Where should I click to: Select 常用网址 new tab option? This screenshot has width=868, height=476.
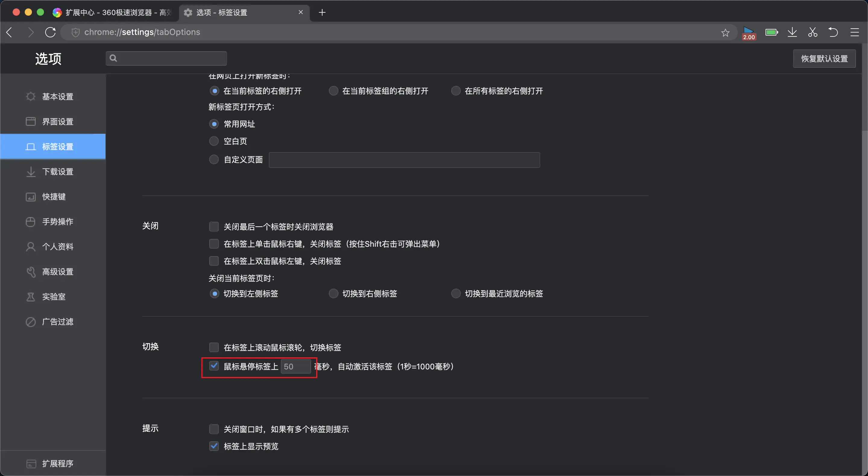coord(214,124)
